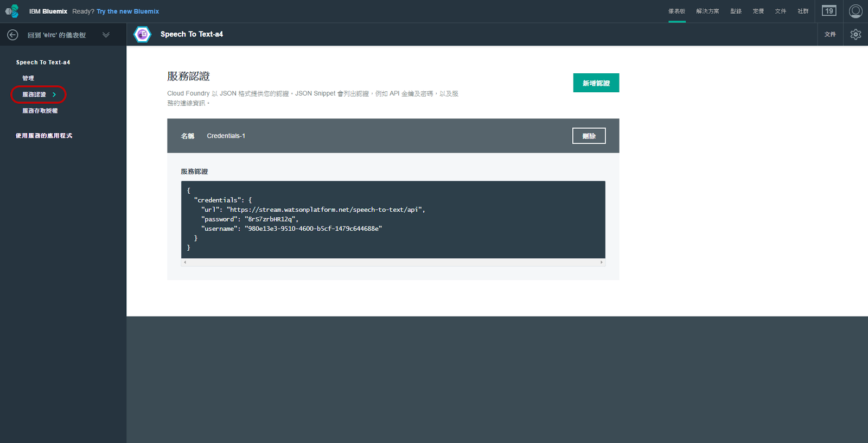Image resolution: width=868 pixels, height=443 pixels.
Task: Open the user profile avatar icon
Action: tap(856, 11)
